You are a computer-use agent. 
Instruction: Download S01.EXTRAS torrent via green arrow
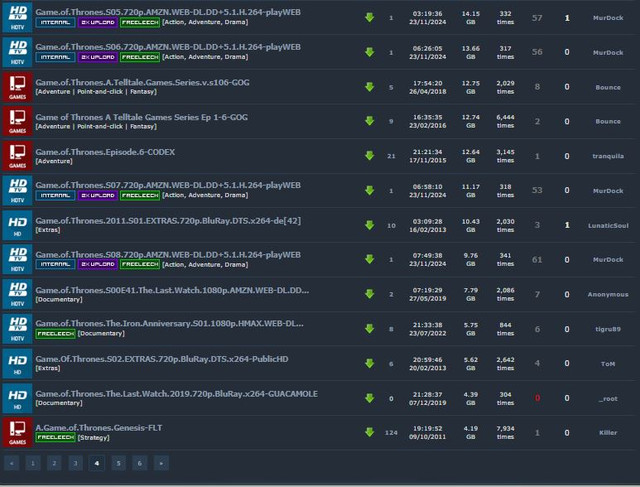tap(369, 225)
